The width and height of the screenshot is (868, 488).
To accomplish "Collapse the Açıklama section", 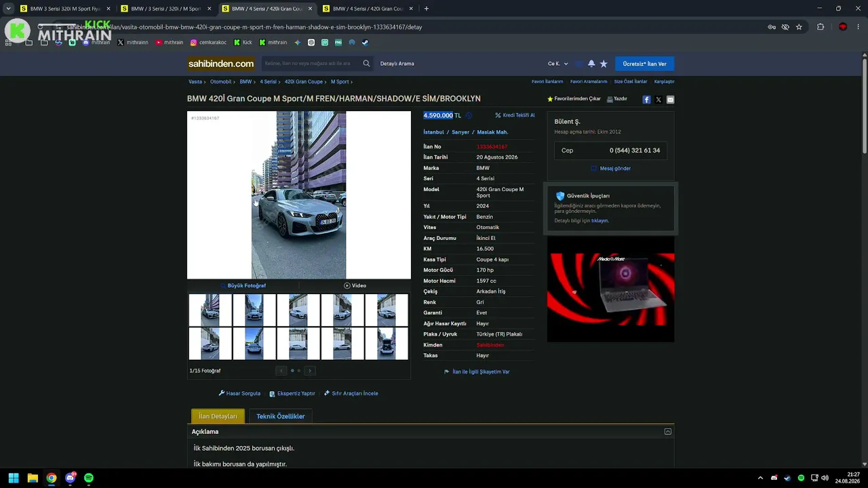I will click(668, 432).
